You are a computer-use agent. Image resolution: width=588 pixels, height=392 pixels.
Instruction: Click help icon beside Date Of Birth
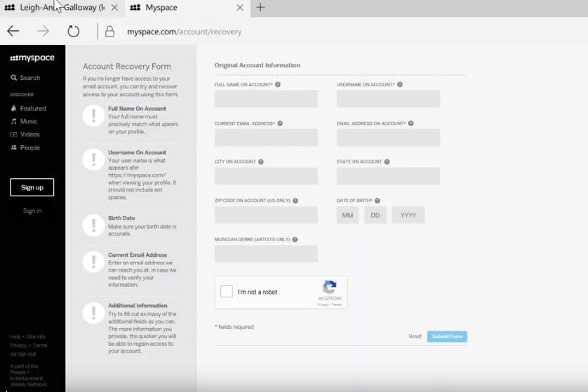point(377,201)
